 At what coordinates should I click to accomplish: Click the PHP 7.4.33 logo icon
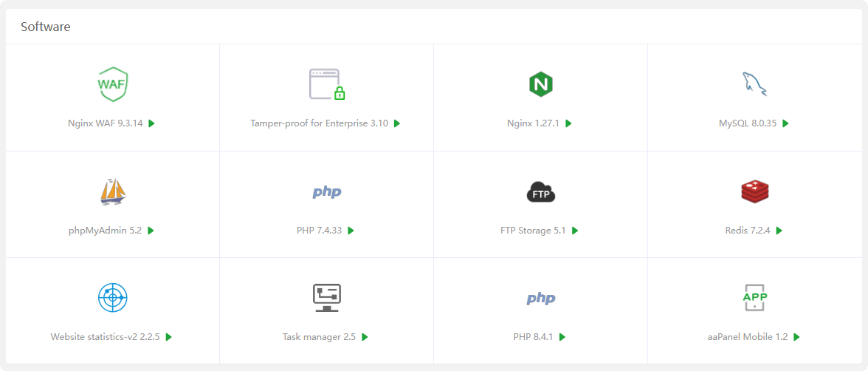click(x=326, y=192)
